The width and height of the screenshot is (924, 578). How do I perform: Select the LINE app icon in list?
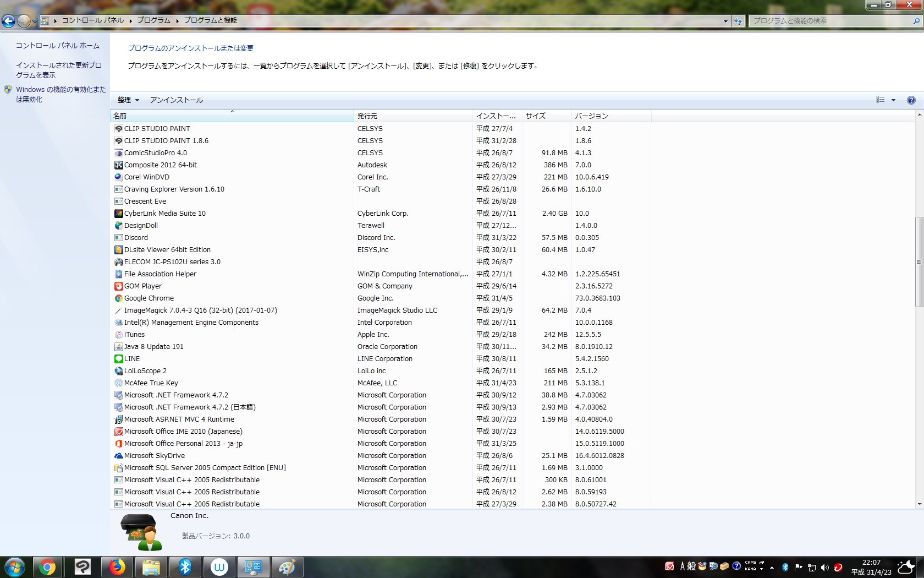click(118, 359)
